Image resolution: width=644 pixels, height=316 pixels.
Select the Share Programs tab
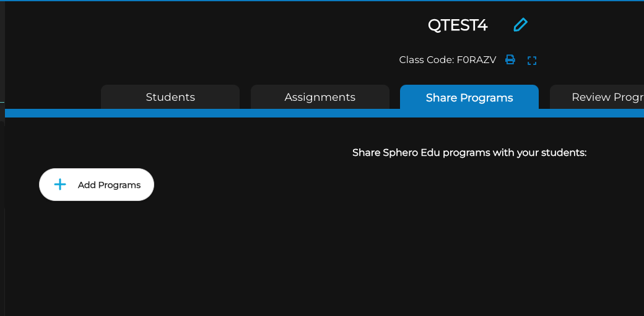click(469, 97)
